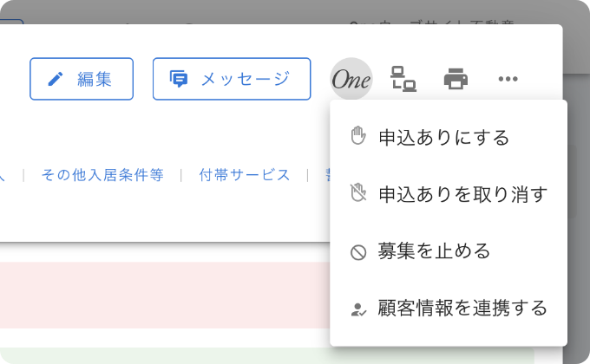Click the crossed-out hand icon
Image resolution: width=590 pixels, height=364 pixels.
click(358, 192)
